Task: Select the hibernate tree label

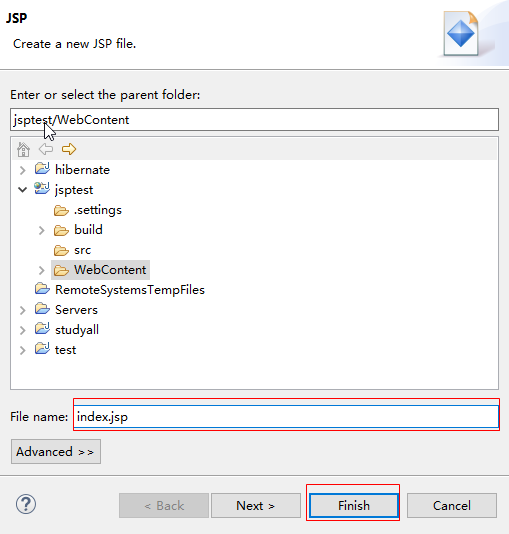Action: point(82,170)
